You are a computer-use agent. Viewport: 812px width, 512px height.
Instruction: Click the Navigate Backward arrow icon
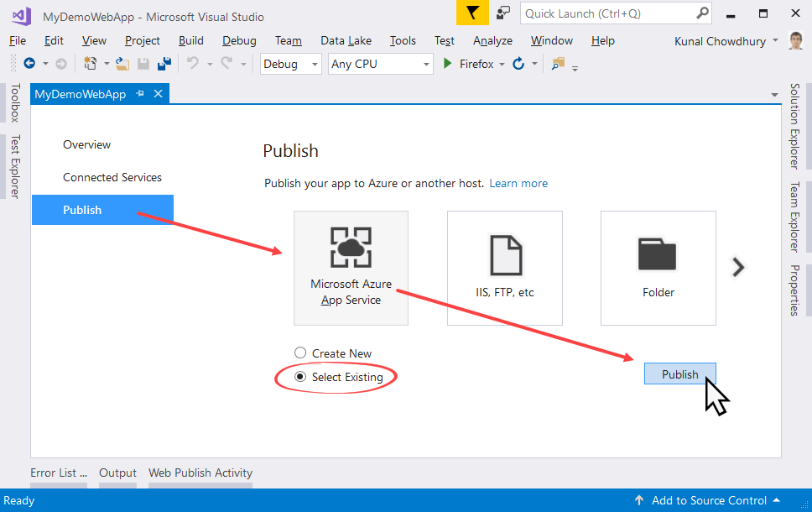[x=29, y=64]
